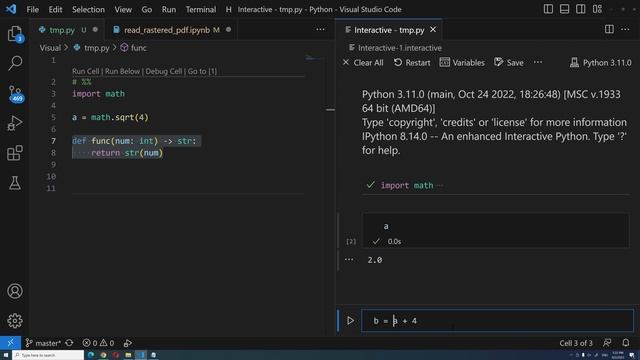Select the Interactive - tmp.py tab
Image resolution: width=640 pixels, height=360 pixels.
[389, 30]
